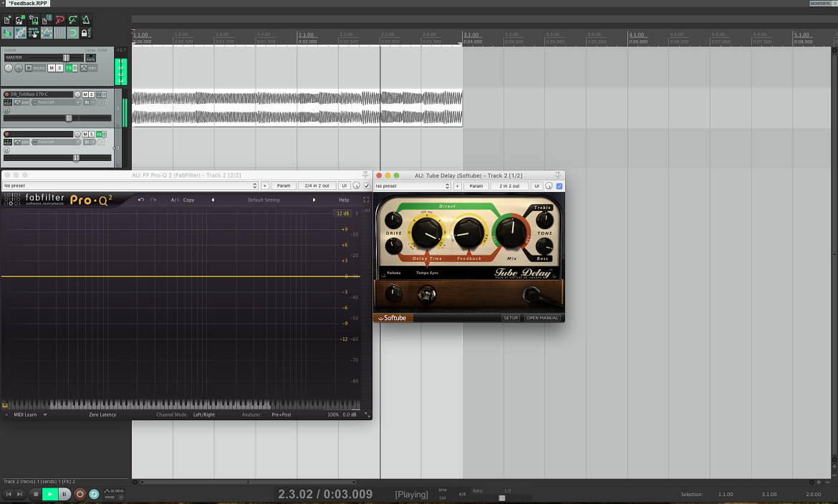Click the green transport play button
838x504 pixels.
coord(49,495)
